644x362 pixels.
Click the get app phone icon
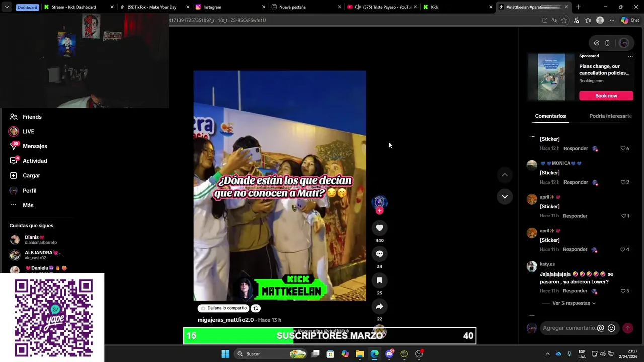607,43
